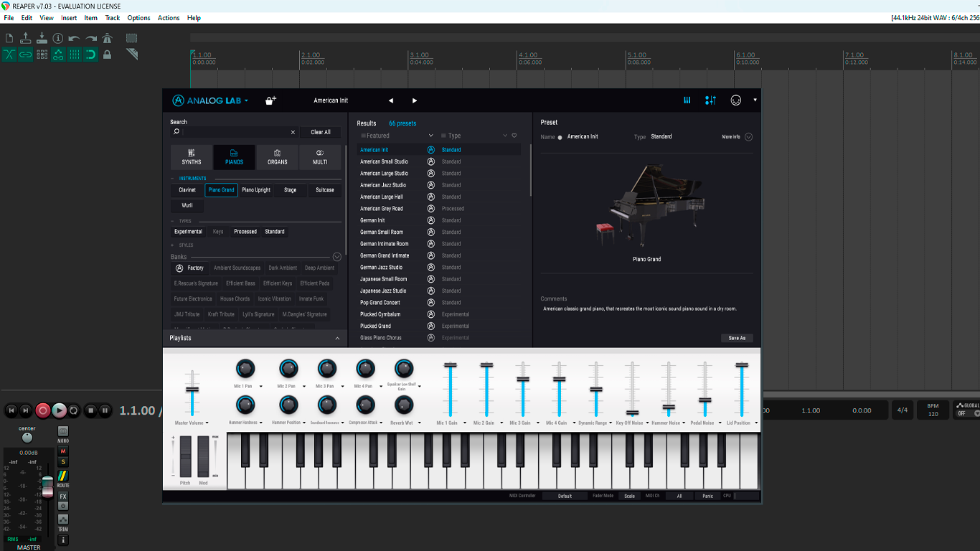Viewport: 980px width, 551px height.
Task: Select the German Jazz Studio preset
Action: tap(382, 268)
